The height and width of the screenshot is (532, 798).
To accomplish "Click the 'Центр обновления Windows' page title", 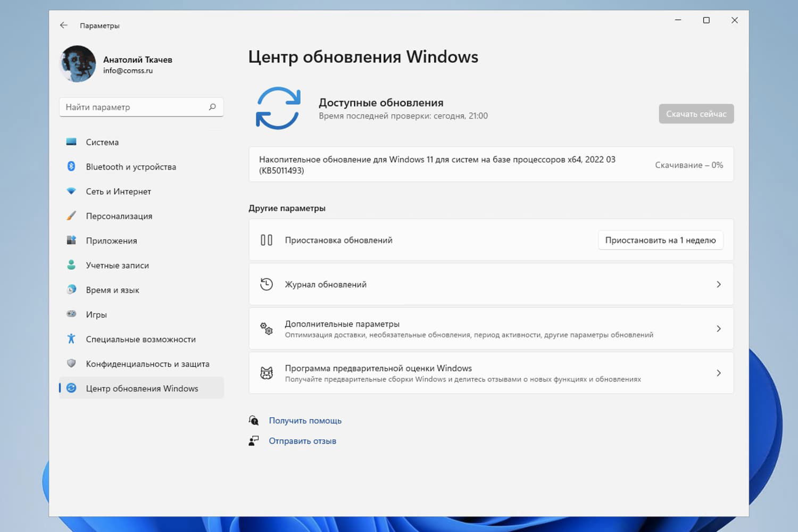I will point(363,57).
